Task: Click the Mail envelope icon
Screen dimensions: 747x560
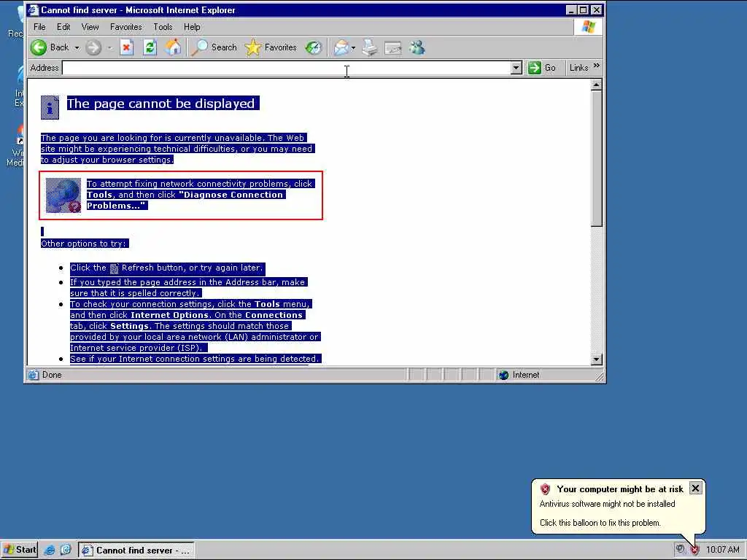Action: click(341, 47)
